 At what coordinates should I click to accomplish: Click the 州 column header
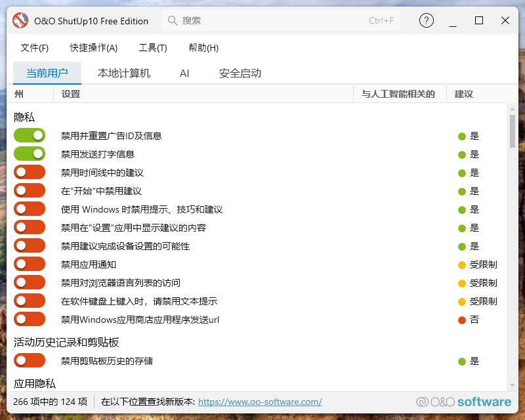[x=30, y=94]
